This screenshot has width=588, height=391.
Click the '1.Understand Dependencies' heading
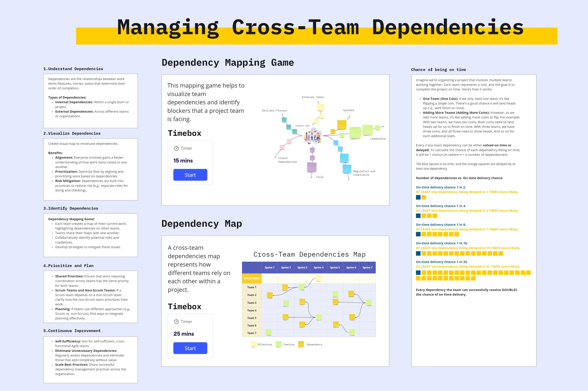pyautogui.click(x=73, y=69)
